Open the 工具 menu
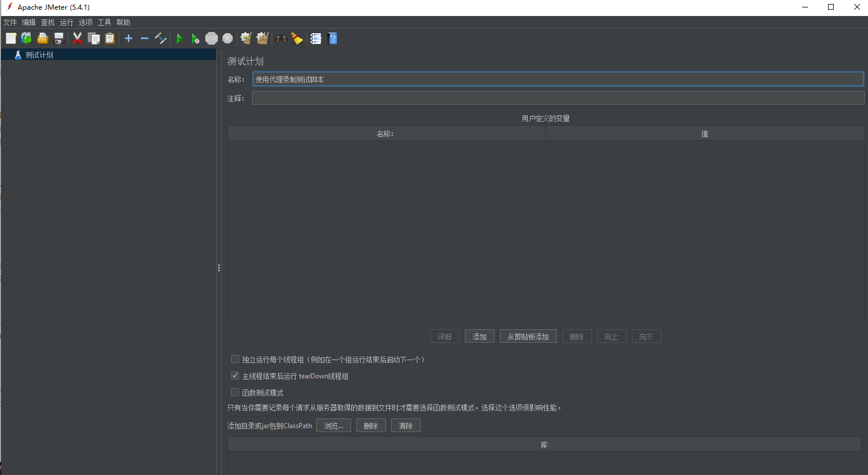Viewport: 868px width, 475px height. 105,22
